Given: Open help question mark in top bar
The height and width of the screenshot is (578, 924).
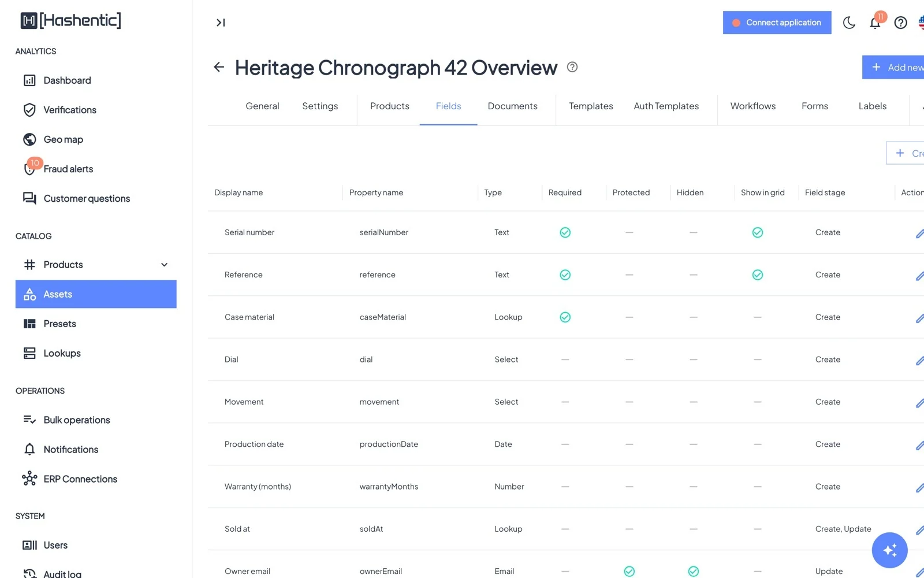Looking at the screenshot, I should (x=900, y=23).
